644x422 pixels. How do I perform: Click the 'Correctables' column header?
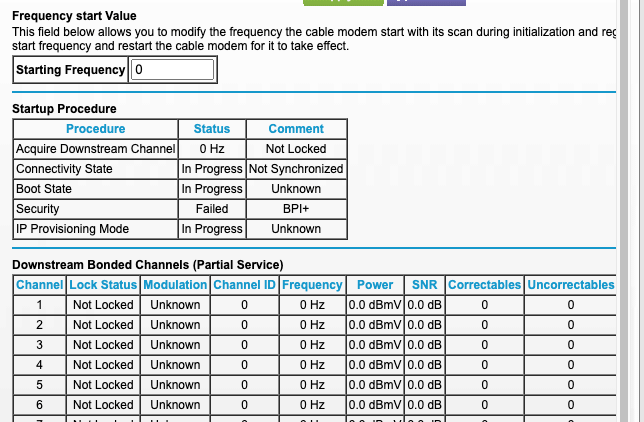[x=485, y=285]
